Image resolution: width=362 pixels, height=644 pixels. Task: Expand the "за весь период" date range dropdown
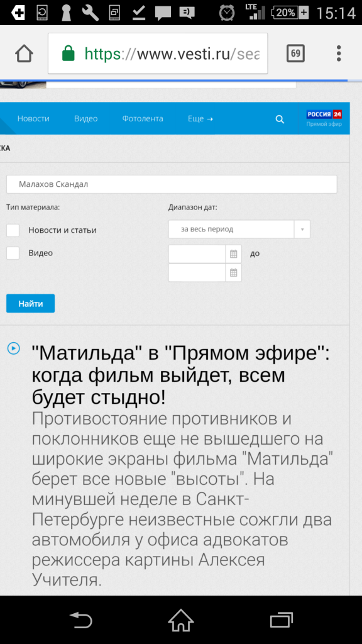pyautogui.click(x=239, y=229)
